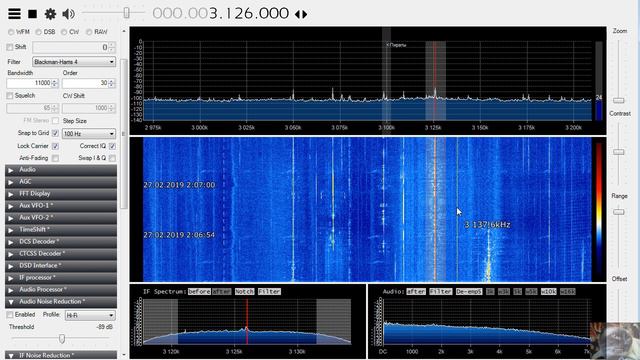Screen dimensions: 640x360
Task: Toggle the Audio Filter button
Action: click(x=441, y=291)
